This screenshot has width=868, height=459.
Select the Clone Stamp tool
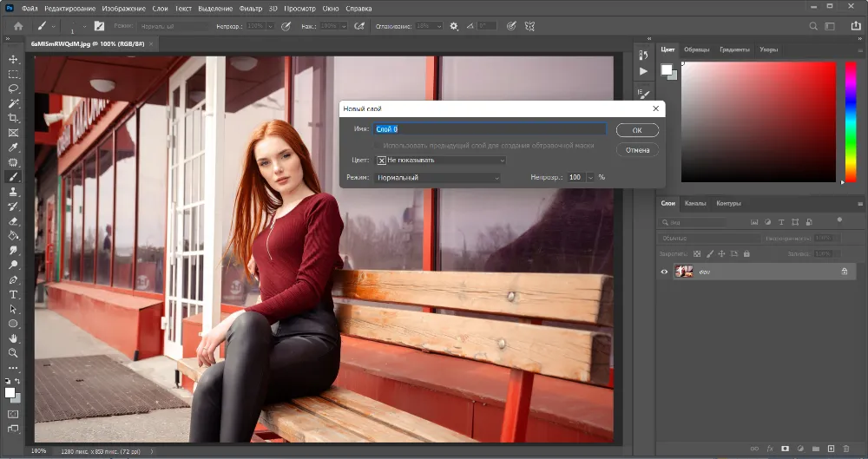click(13, 192)
